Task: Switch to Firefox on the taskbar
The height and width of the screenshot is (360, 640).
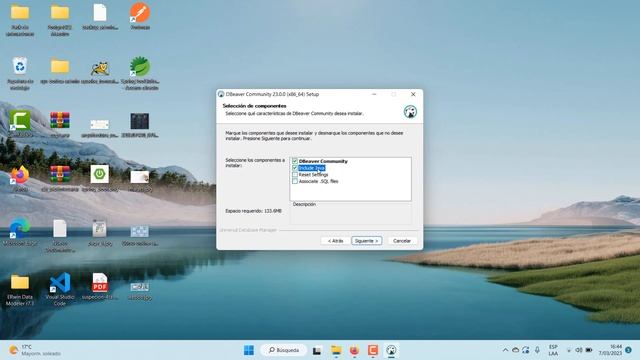Action: pyautogui.click(x=354, y=350)
